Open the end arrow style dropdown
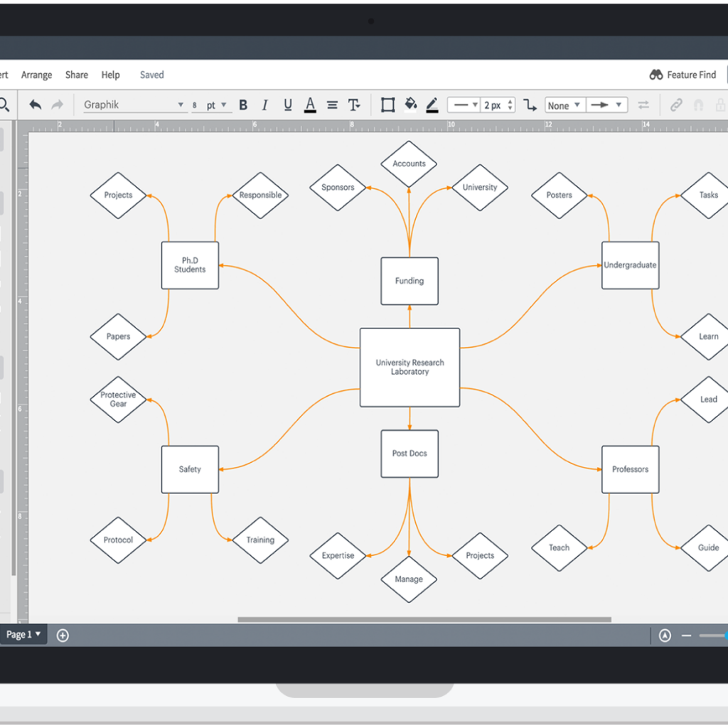Screen dimensions: 728x728 [607, 105]
